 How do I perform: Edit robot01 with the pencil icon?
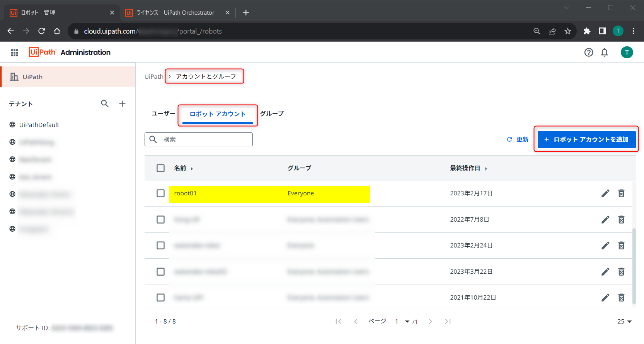click(605, 193)
